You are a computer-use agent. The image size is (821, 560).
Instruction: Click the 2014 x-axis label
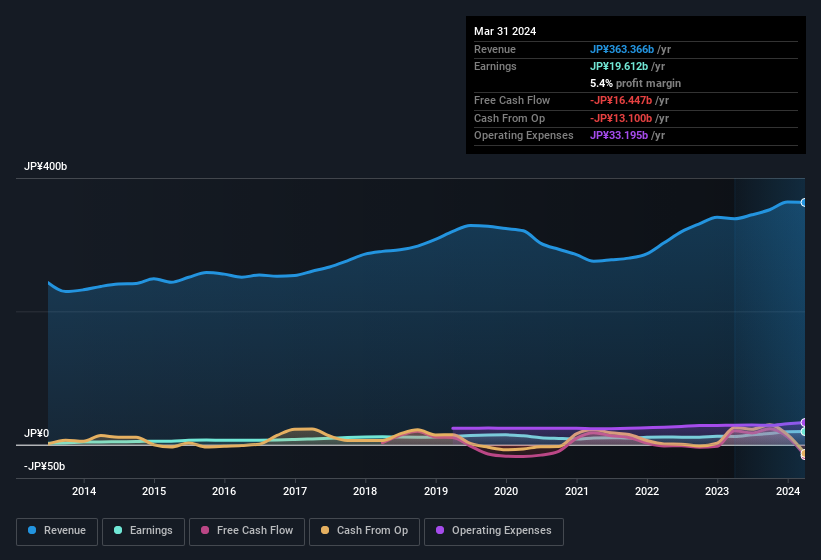(x=84, y=491)
